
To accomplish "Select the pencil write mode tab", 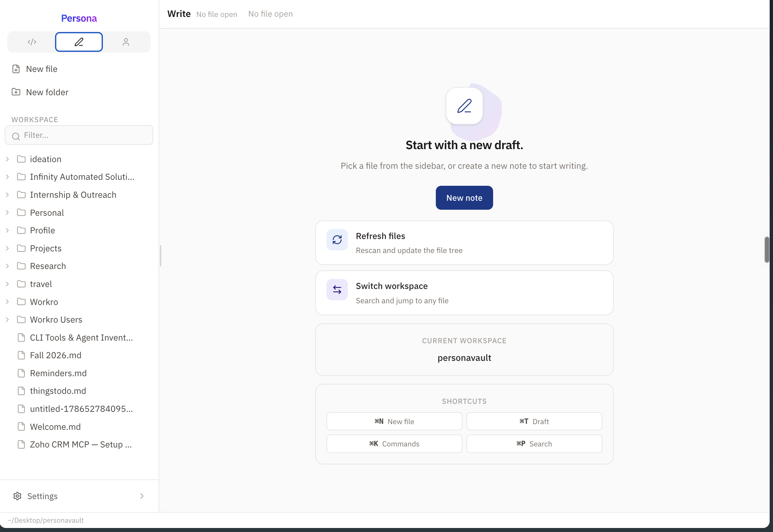I will pyautogui.click(x=79, y=42).
